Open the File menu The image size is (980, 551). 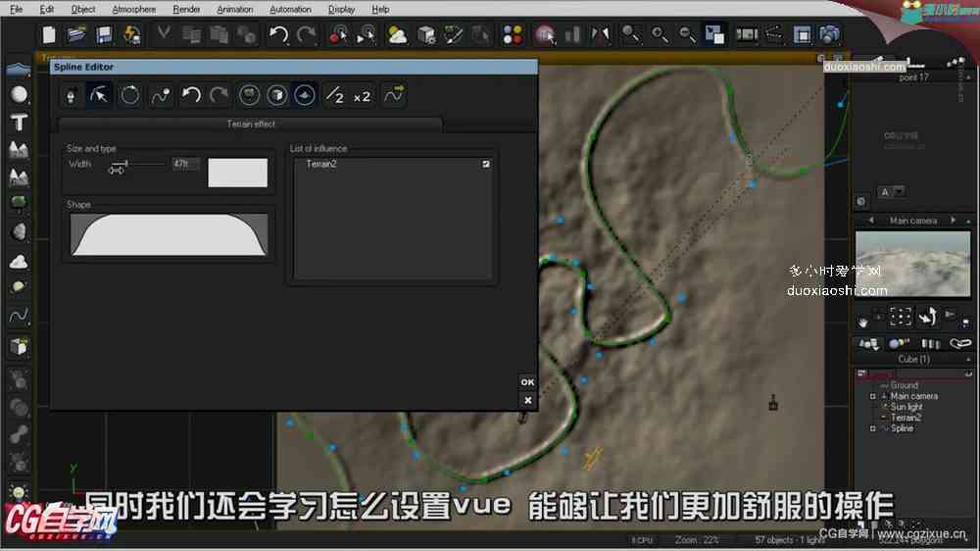pos(17,10)
